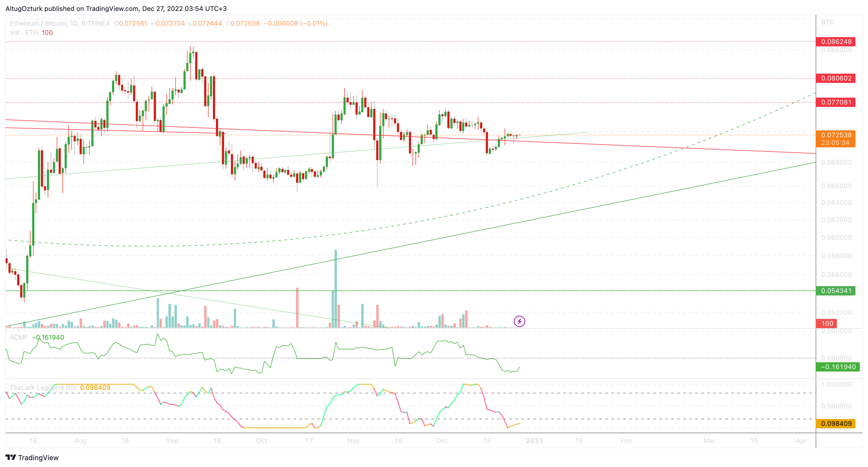Click the purple lightning bolt event icon
868x467 pixels.
(x=519, y=321)
